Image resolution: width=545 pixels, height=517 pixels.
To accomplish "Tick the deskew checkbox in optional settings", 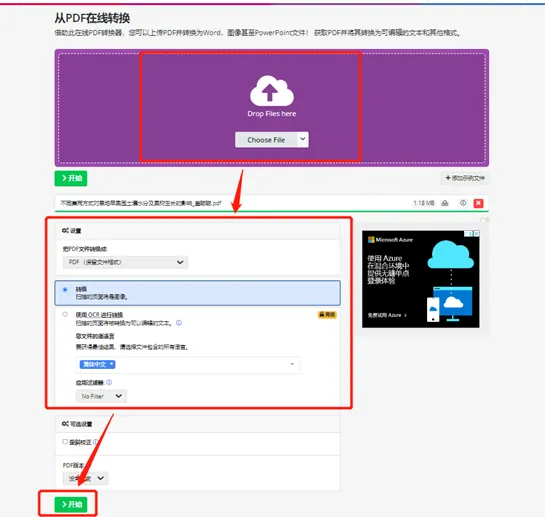I will pos(65,442).
